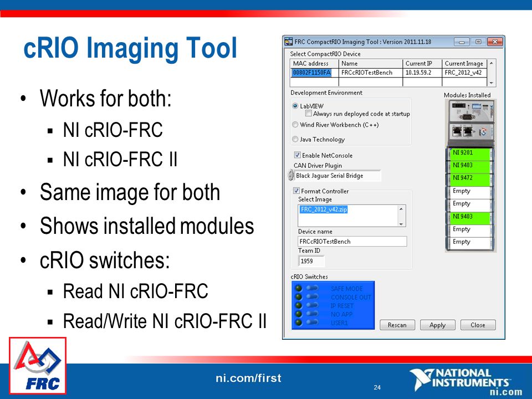Screen dimensions: 532x399
Task: Click the "Same image for both" bullet
Action: tap(130, 192)
